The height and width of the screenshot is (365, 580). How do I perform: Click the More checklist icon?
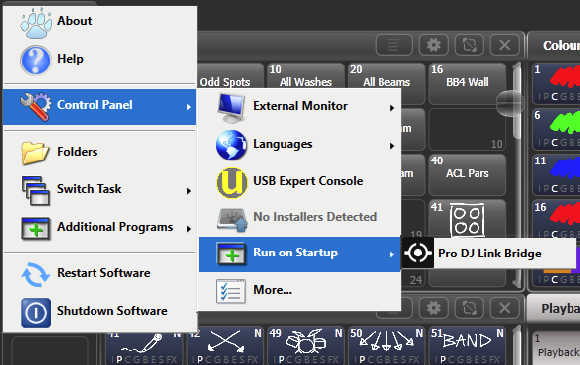tap(231, 291)
